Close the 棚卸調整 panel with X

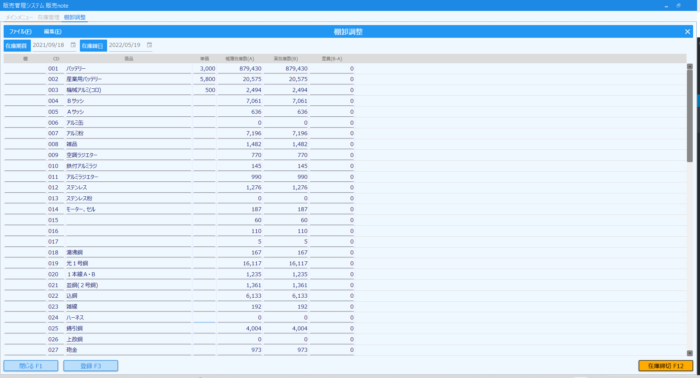click(688, 32)
